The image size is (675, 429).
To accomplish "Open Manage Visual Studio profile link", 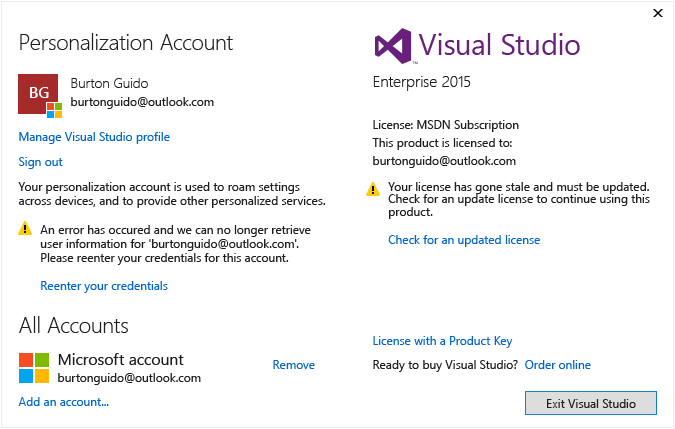I will coord(94,137).
